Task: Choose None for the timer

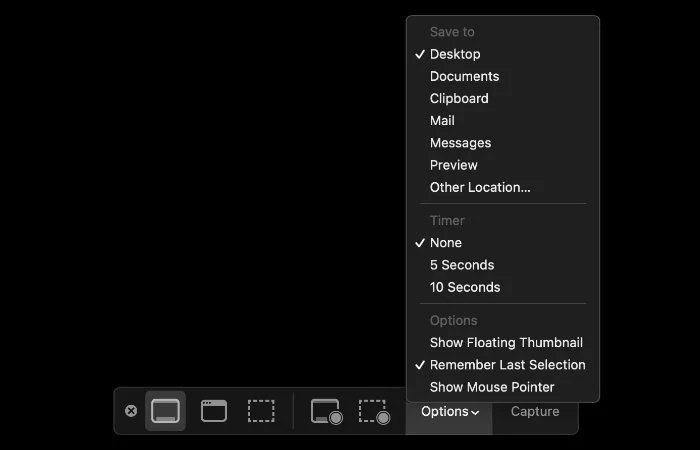Action: click(446, 243)
